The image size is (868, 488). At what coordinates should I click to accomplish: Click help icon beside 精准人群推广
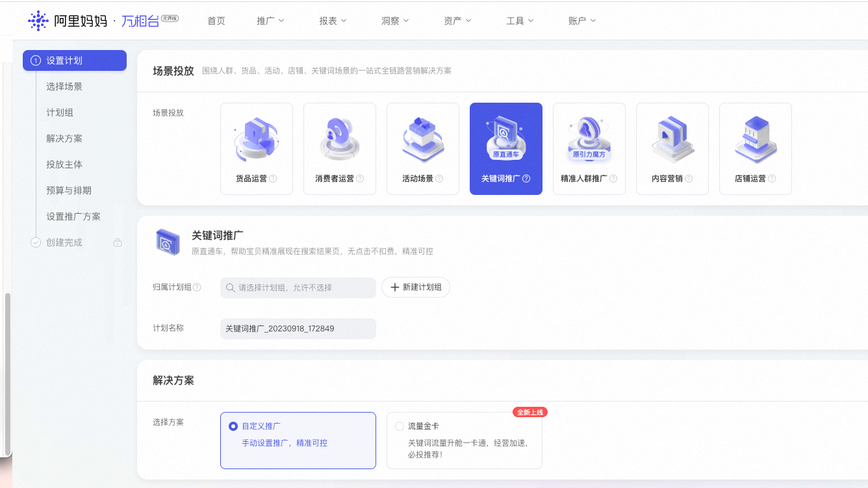click(613, 179)
